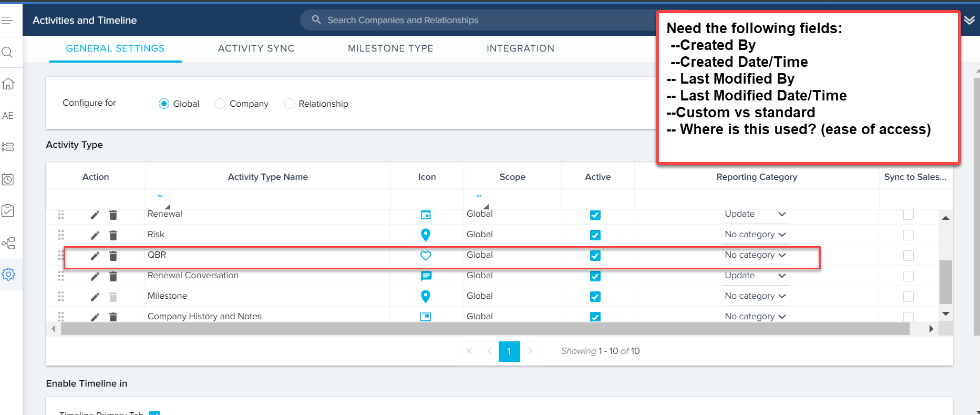
Task: Edit the Renewal Conversation activity type
Action: [95, 276]
